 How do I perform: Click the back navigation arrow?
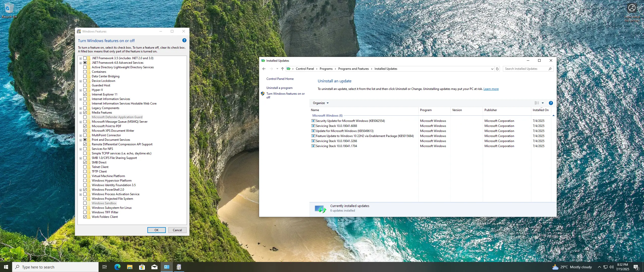(x=264, y=69)
